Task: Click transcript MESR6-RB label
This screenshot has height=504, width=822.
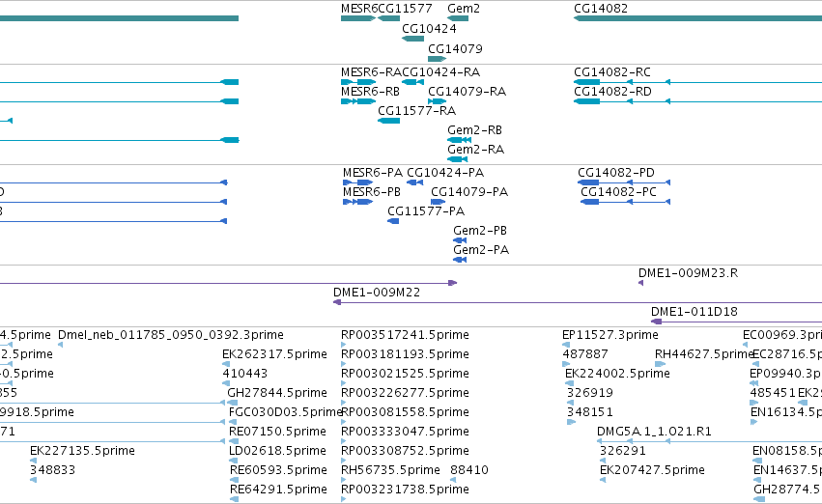Action: click(370, 91)
